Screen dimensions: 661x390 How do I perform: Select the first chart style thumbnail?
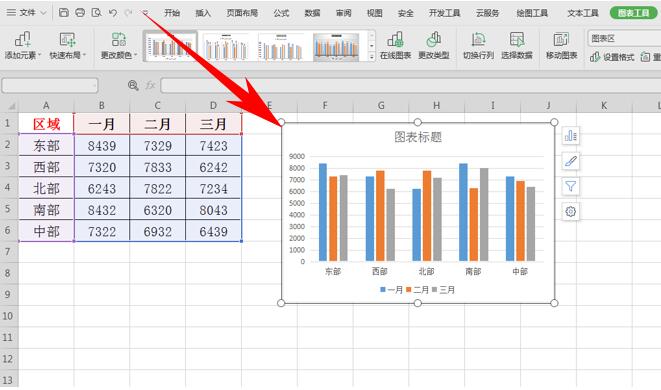click(170, 46)
